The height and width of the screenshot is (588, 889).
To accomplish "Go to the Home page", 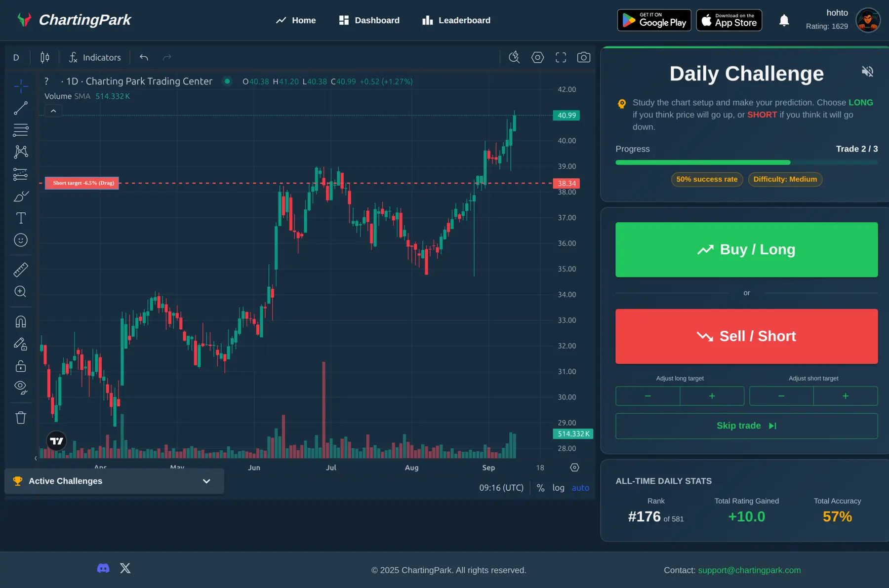I will 296,20.
